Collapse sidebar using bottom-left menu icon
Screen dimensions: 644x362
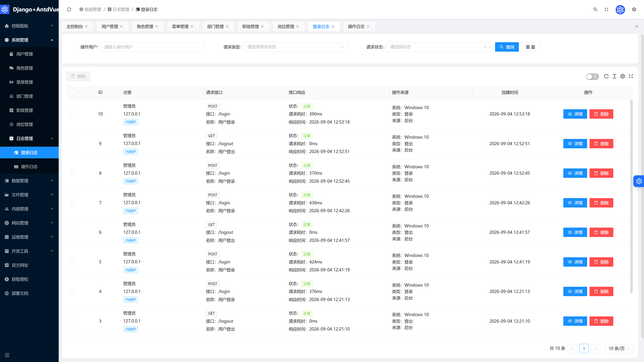(7, 355)
